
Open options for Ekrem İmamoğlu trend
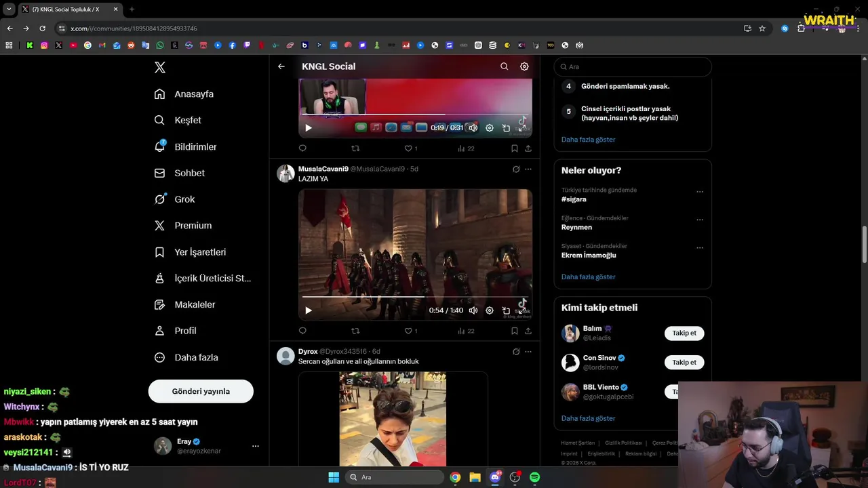coord(700,248)
